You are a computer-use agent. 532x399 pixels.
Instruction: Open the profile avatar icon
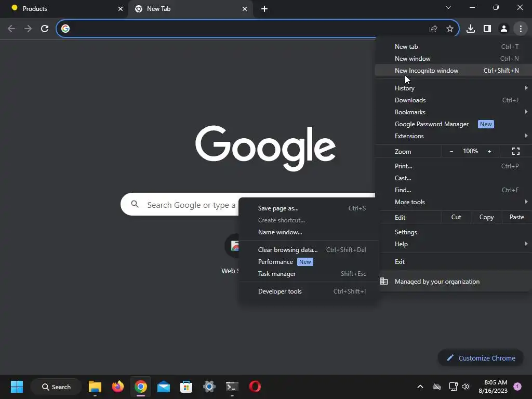(504, 29)
